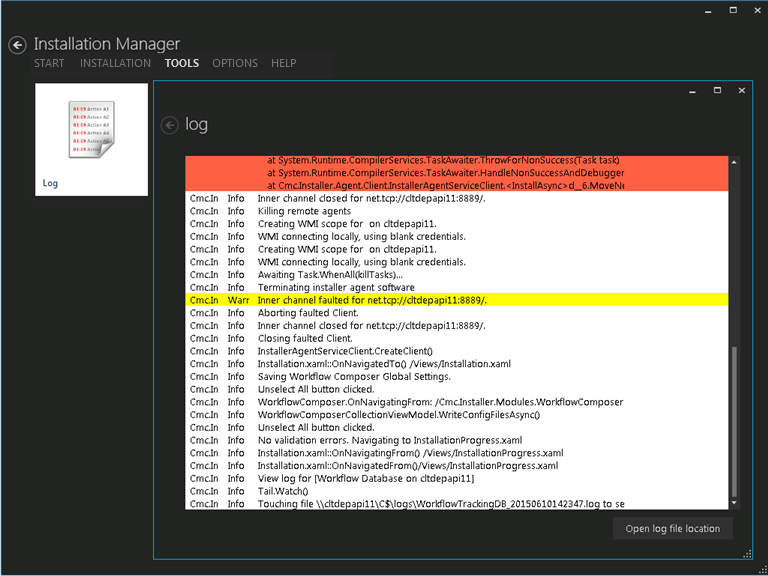
Task: Minimize the inner log window
Action: pyautogui.click(x=692, y=91)
